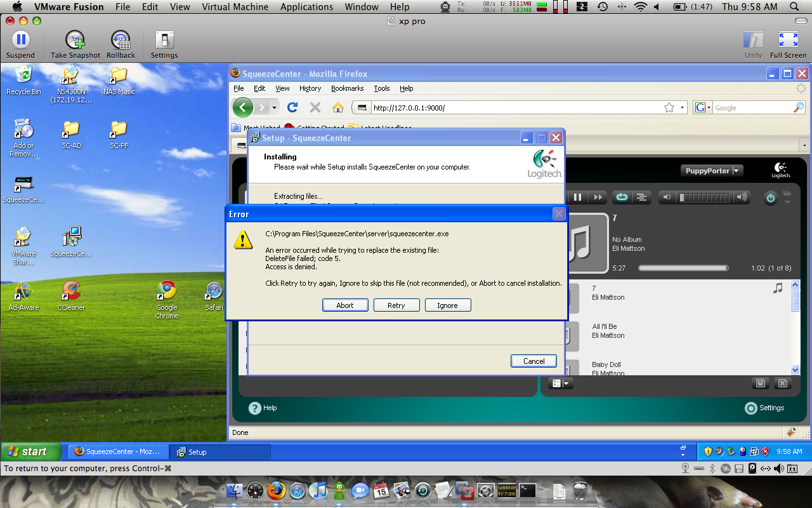This screenshot has width=812, height=508.
Task: Toggle repeat mode in the player
Action: [622, 197]
